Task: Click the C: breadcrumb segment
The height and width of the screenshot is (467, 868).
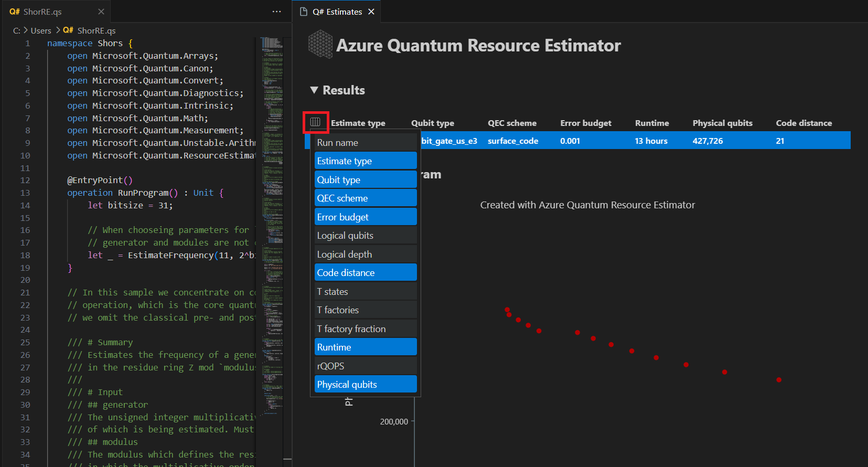Action: point(17,30)
